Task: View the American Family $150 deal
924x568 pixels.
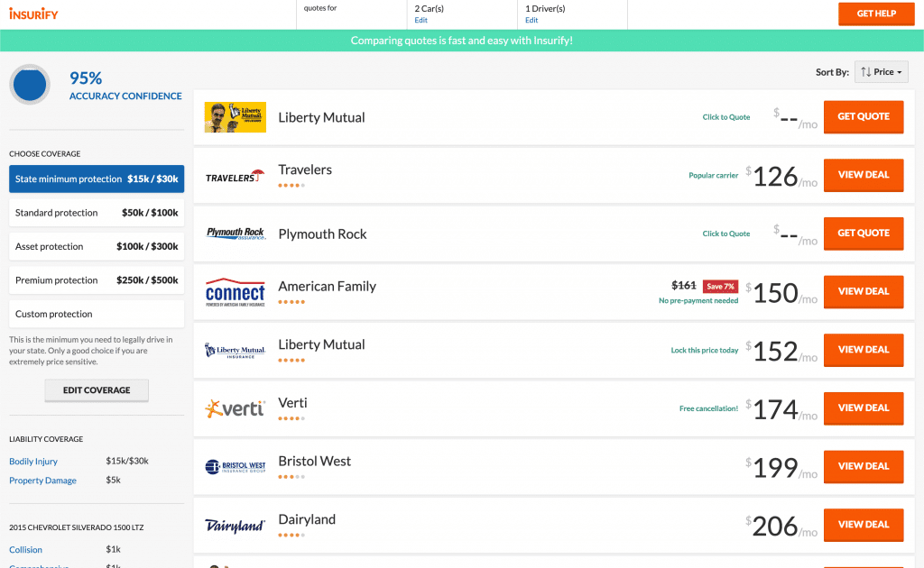Action: coord(864,291)
